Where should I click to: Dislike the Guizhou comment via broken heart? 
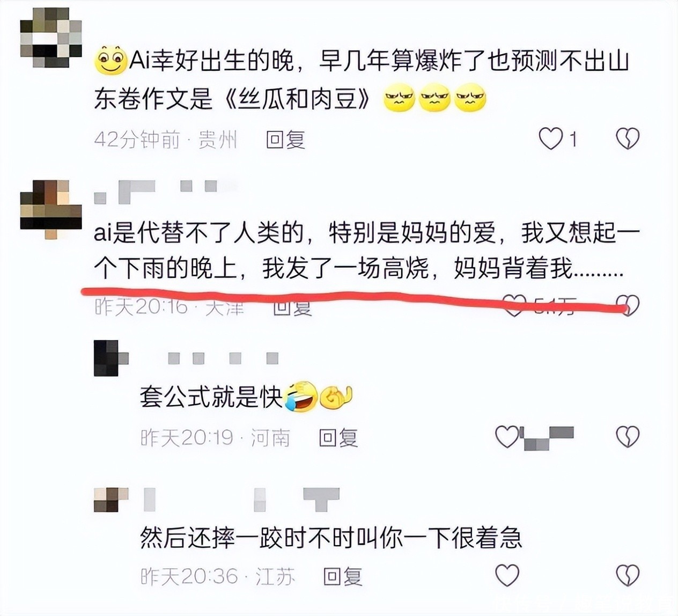[x=628, y=139]
